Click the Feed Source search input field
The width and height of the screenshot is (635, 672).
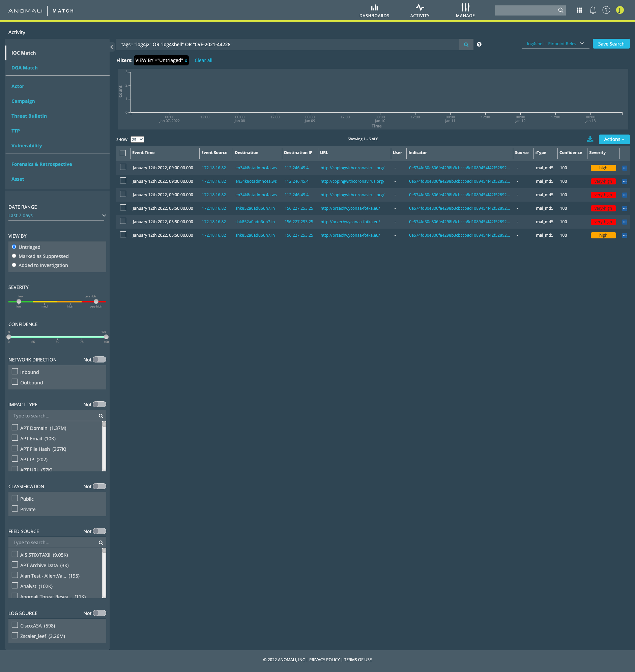point(54,543)
